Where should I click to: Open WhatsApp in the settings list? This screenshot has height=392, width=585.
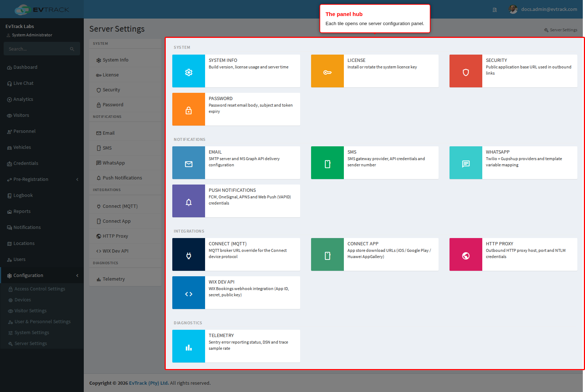click(125, 163)
